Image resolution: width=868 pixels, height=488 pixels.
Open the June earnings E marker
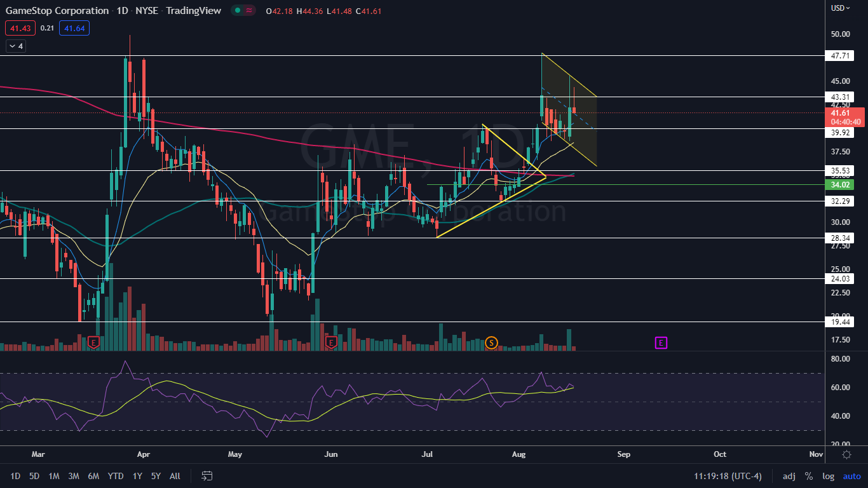(x=331, y=342)
